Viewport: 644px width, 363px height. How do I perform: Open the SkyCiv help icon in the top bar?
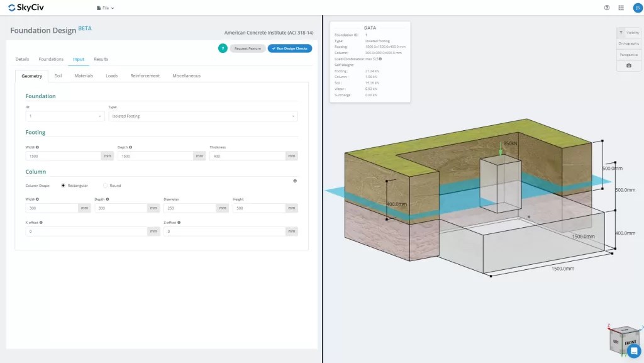coord(606,8)
